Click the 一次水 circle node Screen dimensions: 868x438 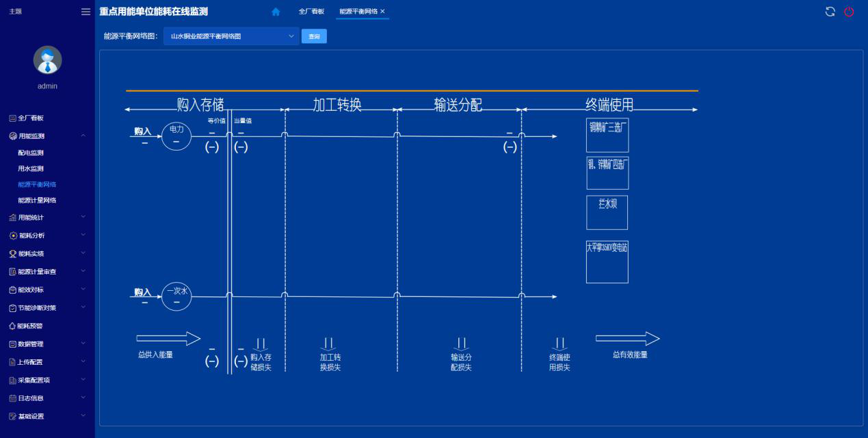pyautogui.click(x=176, y=296)
